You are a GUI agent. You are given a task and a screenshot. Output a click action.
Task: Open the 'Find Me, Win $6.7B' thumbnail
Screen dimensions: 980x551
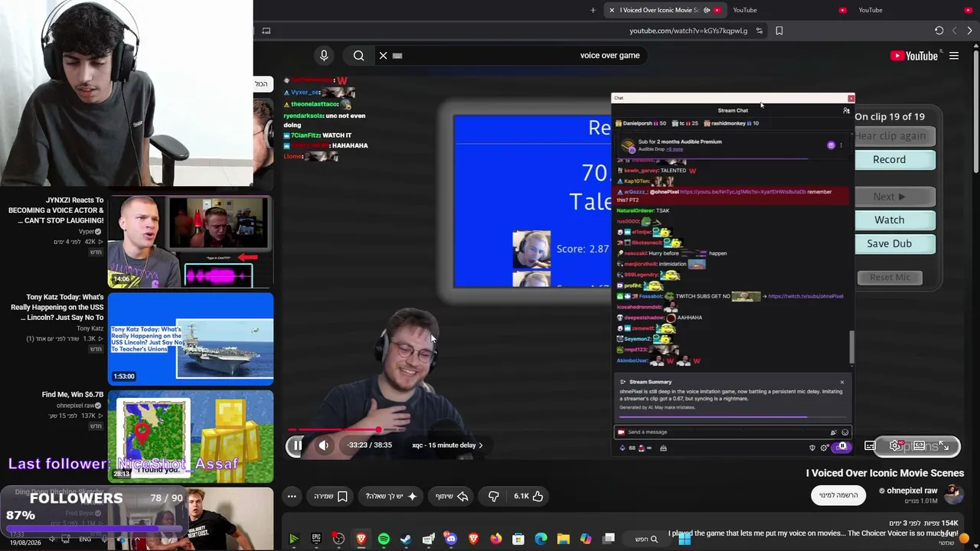[191, 436]
